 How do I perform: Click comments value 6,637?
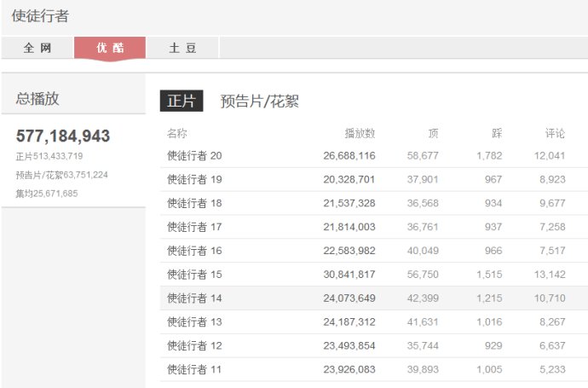(552, 345)
